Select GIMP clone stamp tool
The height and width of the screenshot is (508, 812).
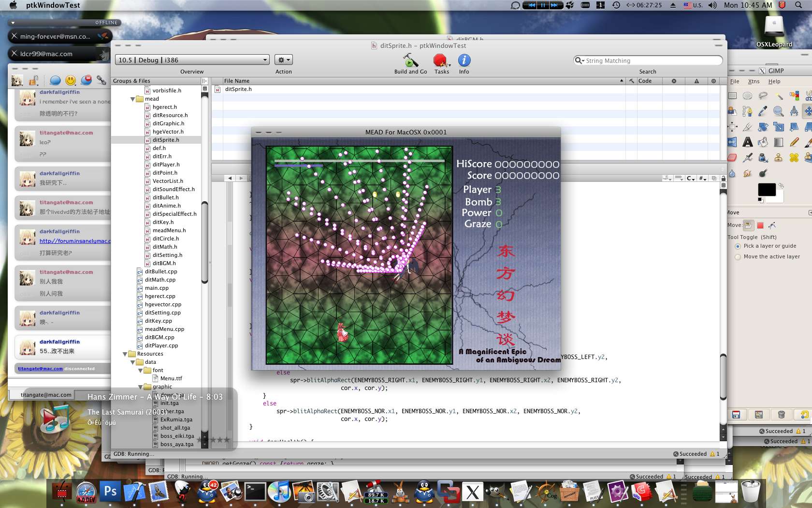779,158
